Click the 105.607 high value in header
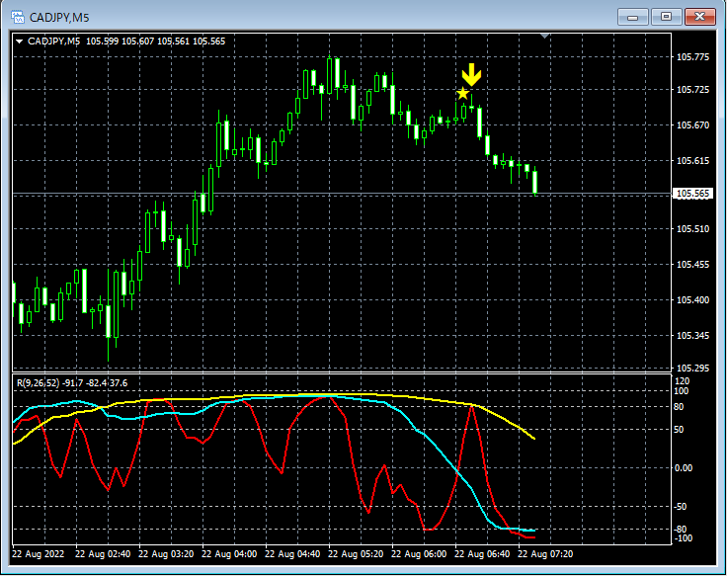The width and height of the screenshot is (728, 576). pyautogui.click(x=138, y=41)
